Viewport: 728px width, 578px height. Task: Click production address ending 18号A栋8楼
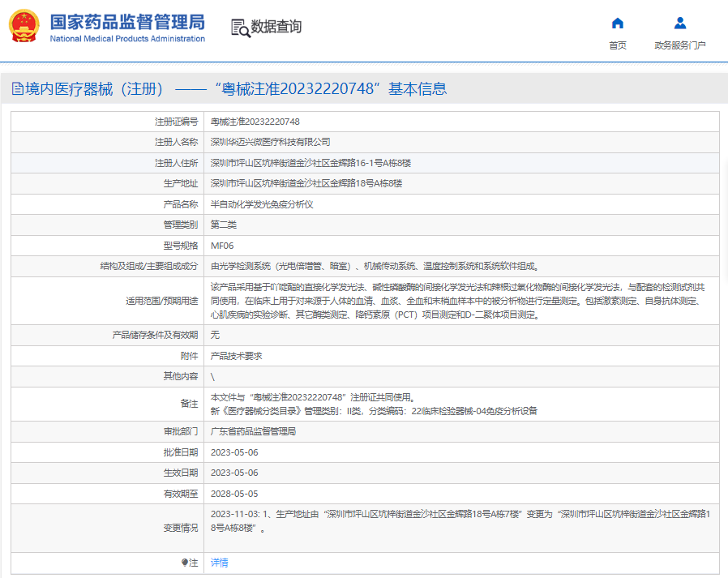click(x=306, y=183)
